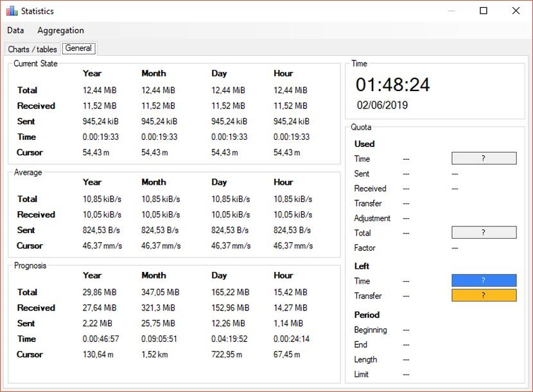Image resolution: width=533 pixels, height=392 pixels.
Task: Click the Used Transfer label in Quota
Action: [368, 203]
